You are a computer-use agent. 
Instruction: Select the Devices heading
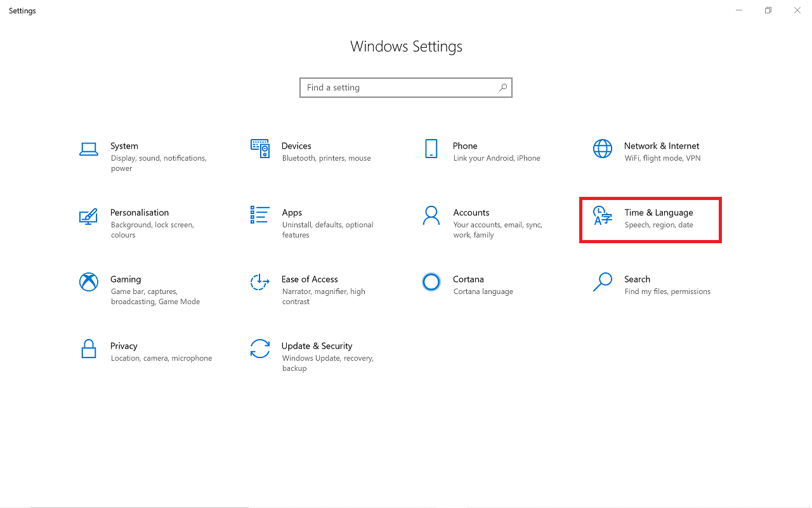(296, 146)
